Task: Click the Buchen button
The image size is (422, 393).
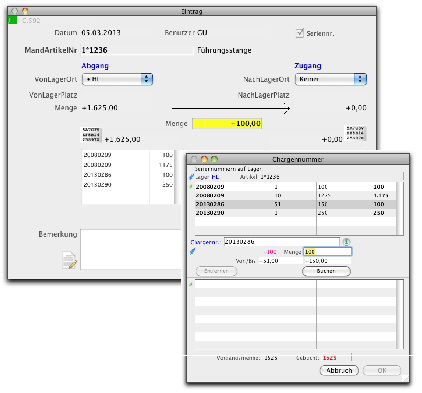Action: point(326,271)
